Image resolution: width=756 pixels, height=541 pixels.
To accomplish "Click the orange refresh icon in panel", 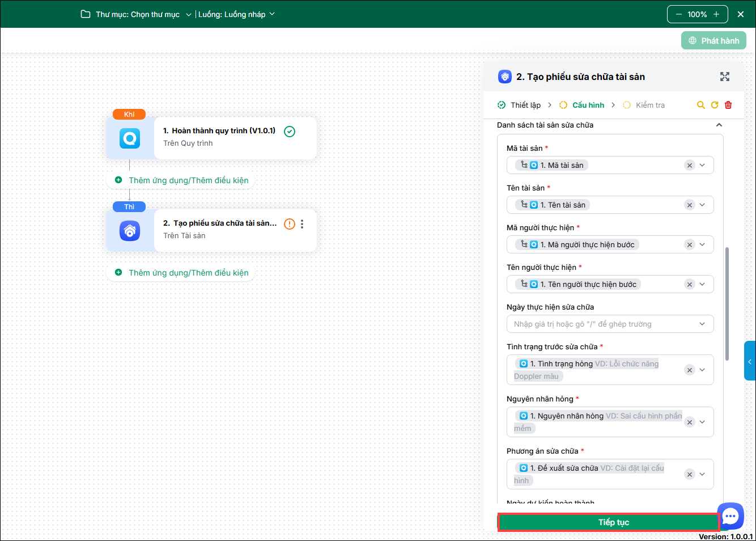I will pyautogui.click(x=715, y=105).
